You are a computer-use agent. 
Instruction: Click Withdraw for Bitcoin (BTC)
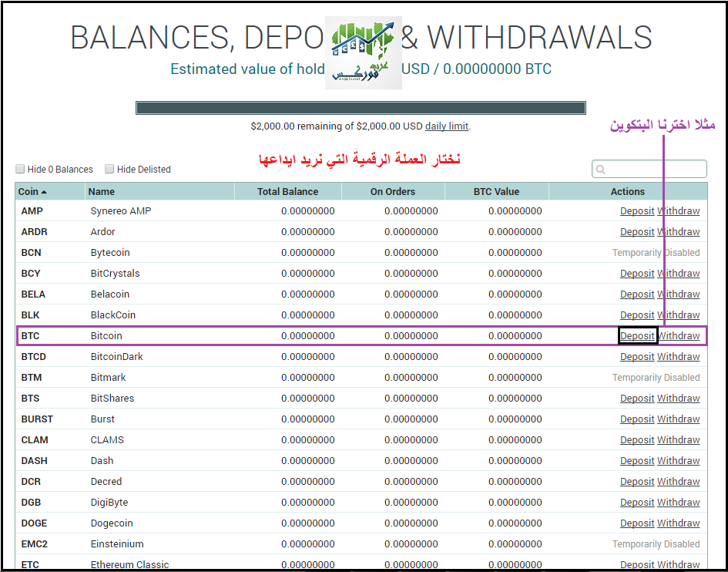pyautogui.click(x=679, y=335)
